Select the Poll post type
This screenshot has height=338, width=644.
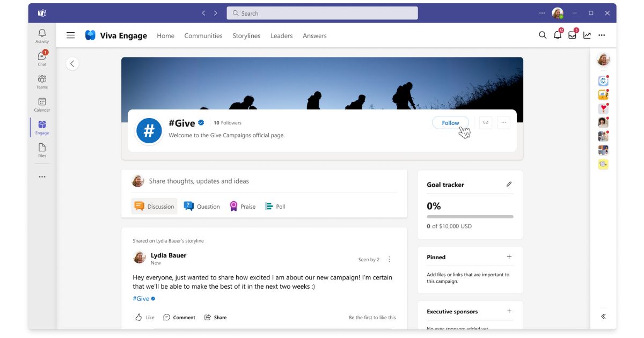point(275,207)
